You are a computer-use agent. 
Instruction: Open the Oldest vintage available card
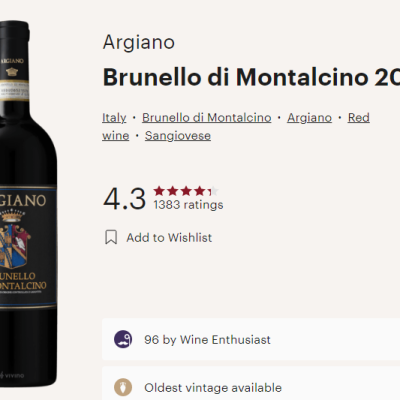(x=251, y=385)
